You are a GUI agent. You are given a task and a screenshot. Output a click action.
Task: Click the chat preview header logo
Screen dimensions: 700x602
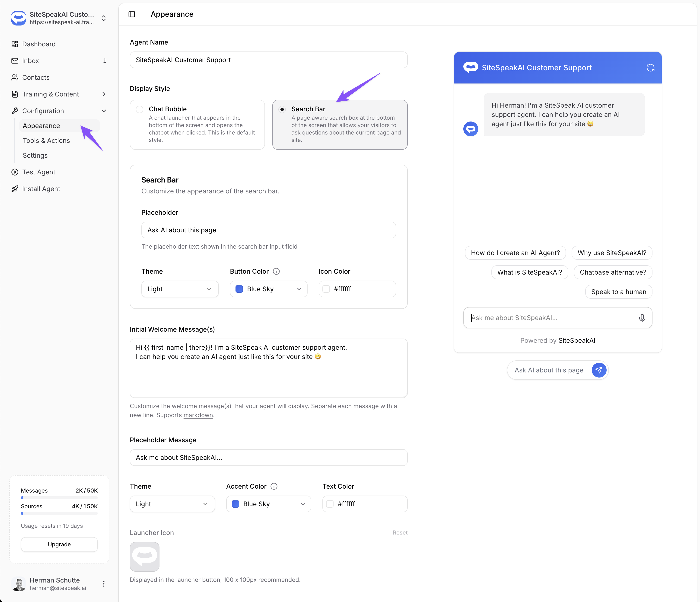point(470,68)
